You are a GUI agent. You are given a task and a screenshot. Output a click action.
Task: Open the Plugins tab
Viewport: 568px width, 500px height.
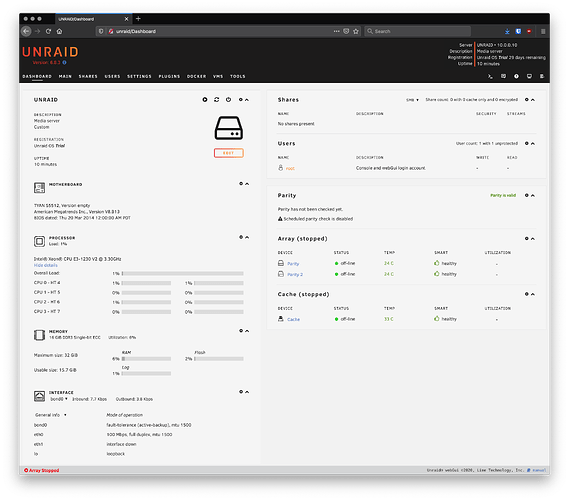click(169, 76)
